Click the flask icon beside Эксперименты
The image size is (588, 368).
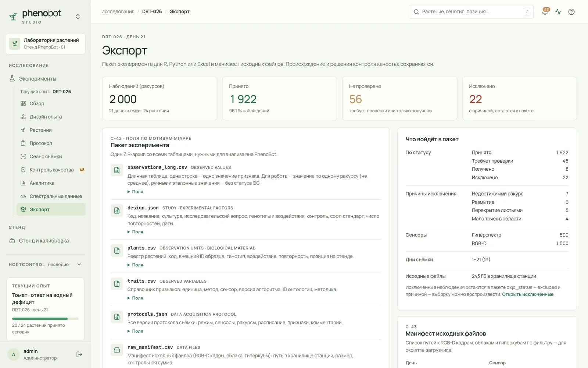pos(12,78)
